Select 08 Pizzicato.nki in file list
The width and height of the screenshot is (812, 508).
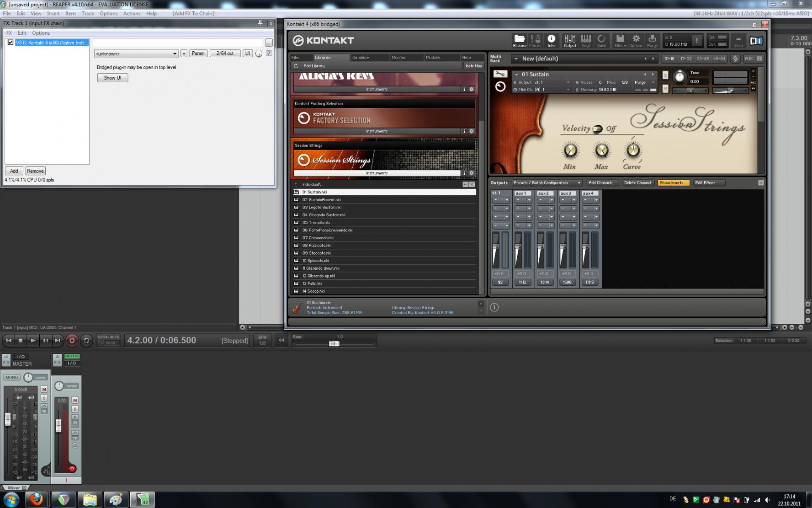point(384,246)
